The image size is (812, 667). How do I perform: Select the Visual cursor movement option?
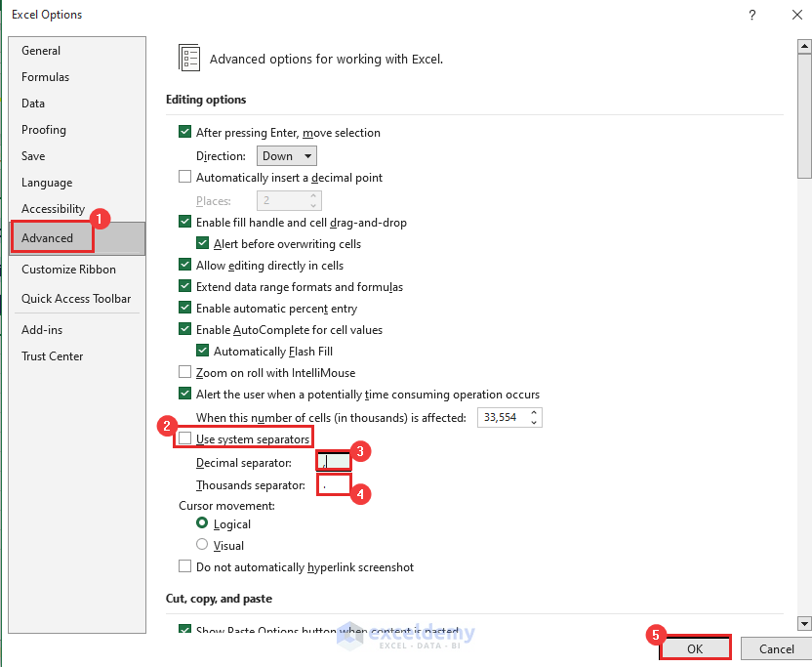click(x=201, y=545)
